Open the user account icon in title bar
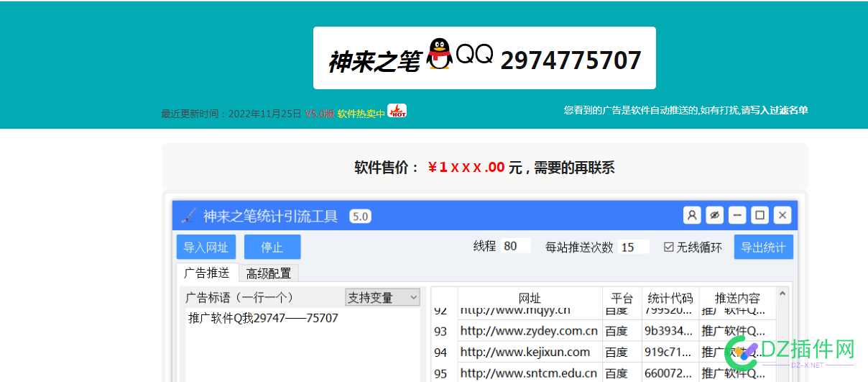The image size is (868, 382). point(692,215)
